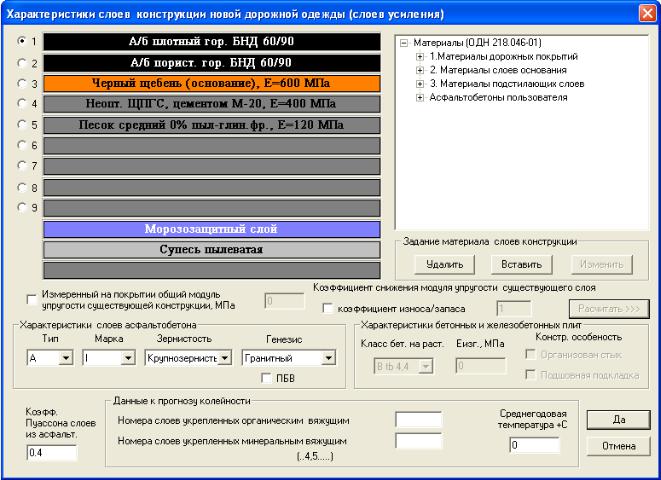The image size is (661, 480).
Task: Expand '3. Материалы подстилающих слоев' node
Action: point(420,84)
